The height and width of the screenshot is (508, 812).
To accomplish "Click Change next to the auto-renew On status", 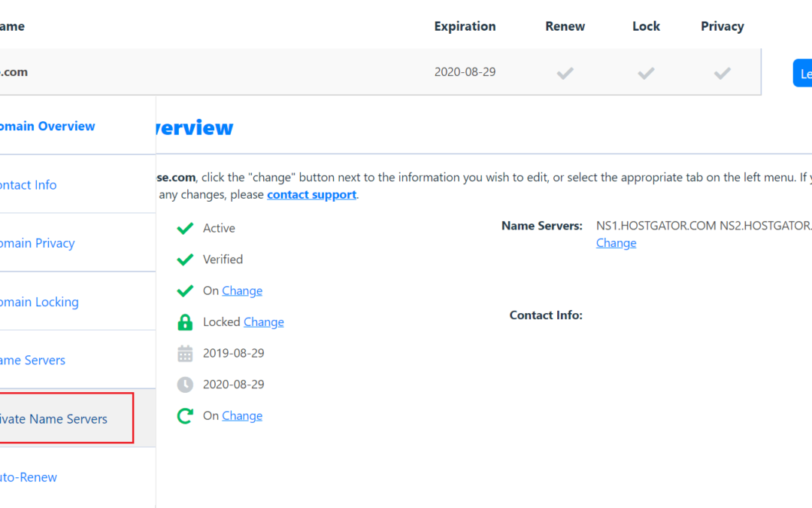I will point(242,415).
